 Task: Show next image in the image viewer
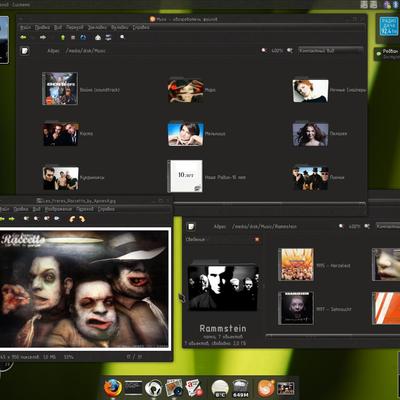coord(12,219)
